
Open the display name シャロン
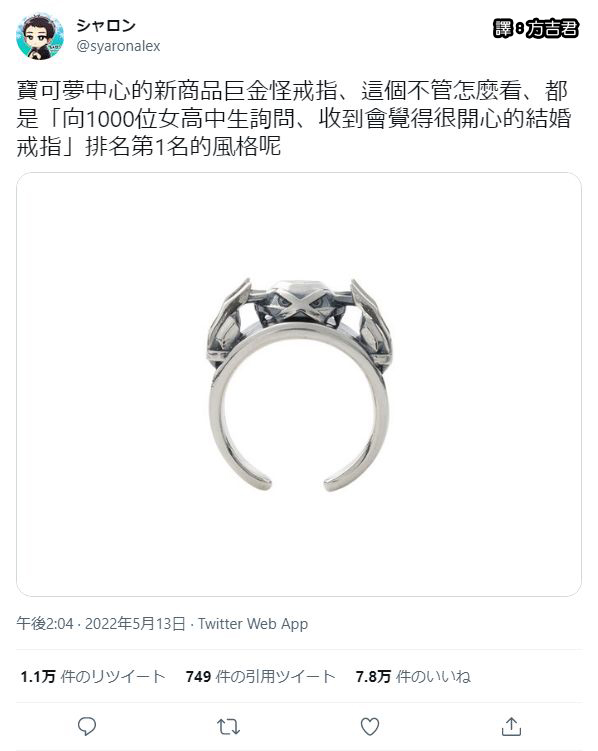[106, 25]
